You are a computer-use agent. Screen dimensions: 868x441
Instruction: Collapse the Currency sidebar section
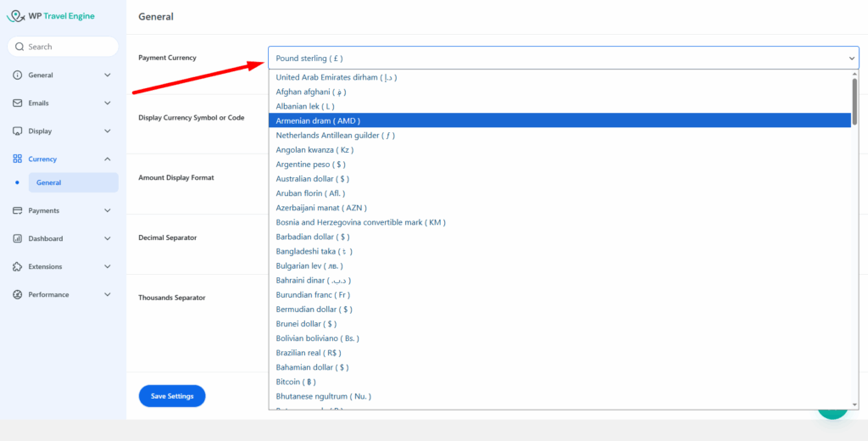[107, 159]
